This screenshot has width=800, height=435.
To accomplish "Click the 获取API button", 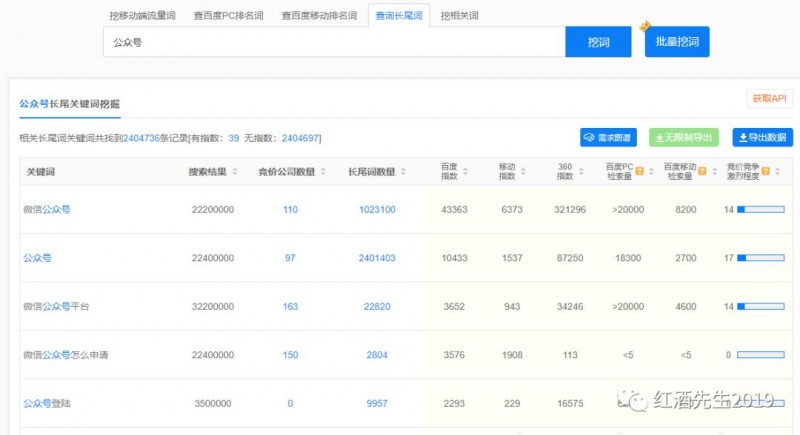I will tap(769, 98).
